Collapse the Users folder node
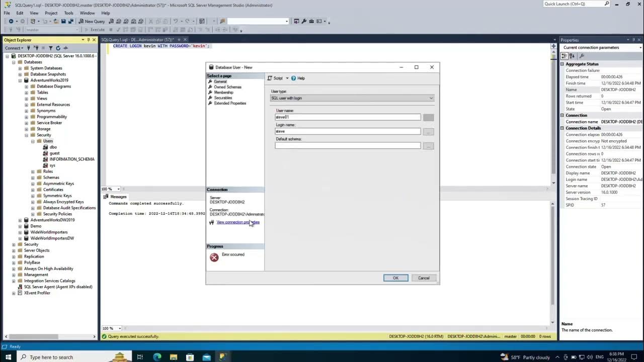 pyautogui.click(x=33, y=141)
